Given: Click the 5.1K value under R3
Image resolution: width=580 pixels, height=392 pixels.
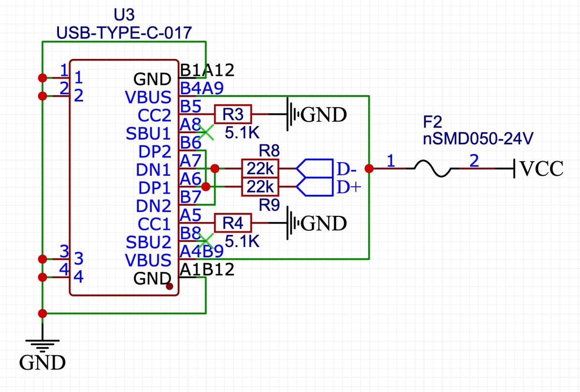Looking at the screenshot, I should click(243, 132).
